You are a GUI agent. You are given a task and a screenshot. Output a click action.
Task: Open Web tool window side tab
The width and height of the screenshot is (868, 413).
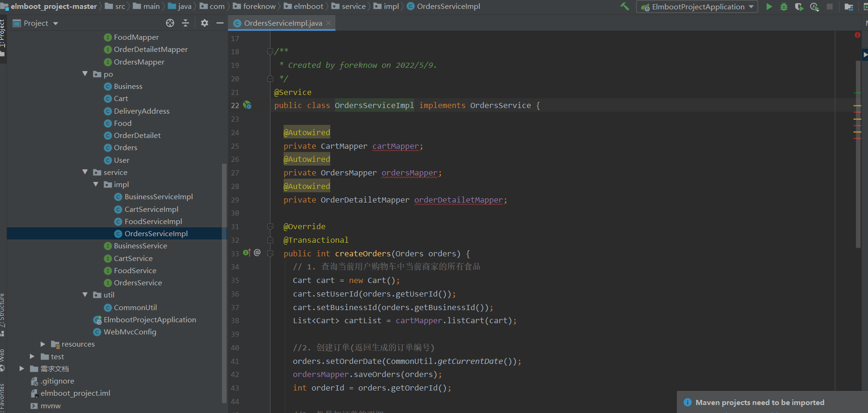[3, 360]
